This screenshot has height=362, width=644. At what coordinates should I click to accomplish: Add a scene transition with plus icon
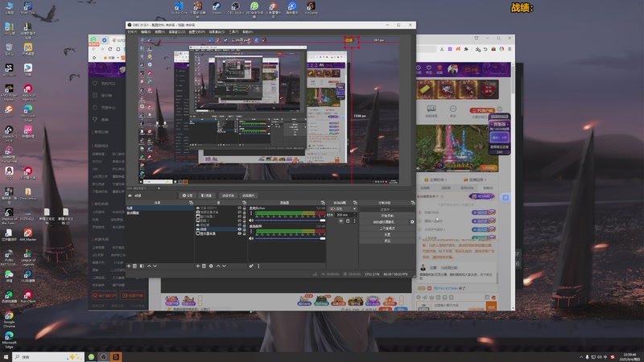tap(341, 220)
